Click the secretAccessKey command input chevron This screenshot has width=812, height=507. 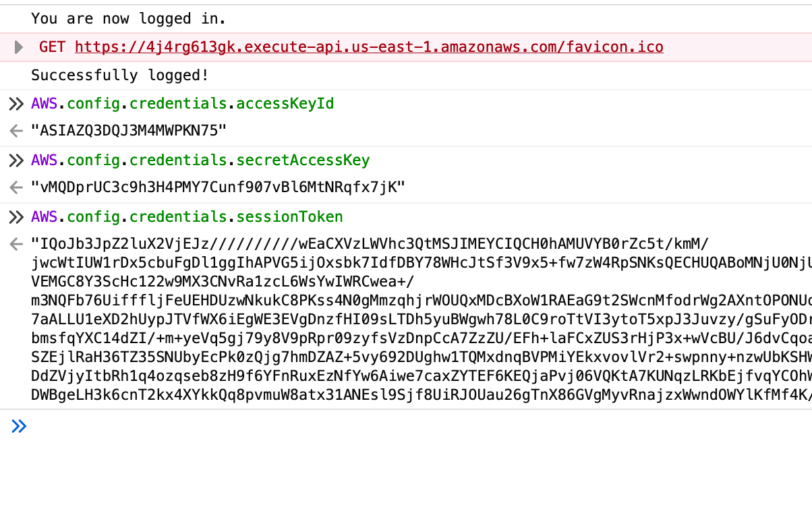(16, 160)
